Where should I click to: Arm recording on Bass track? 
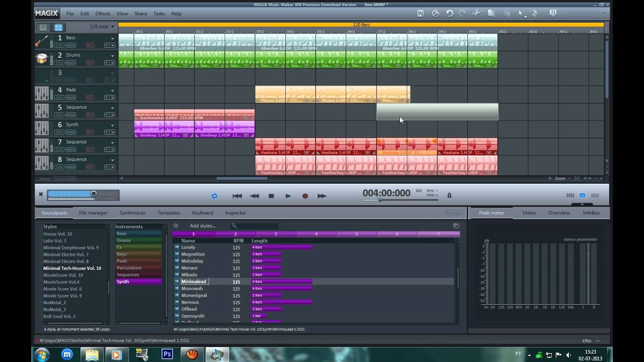point(90,45)
